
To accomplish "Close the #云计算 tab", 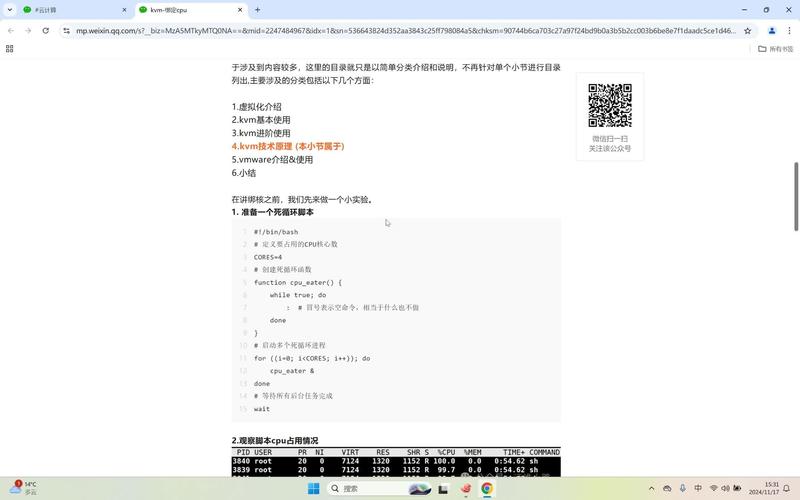I will point(124,10).
